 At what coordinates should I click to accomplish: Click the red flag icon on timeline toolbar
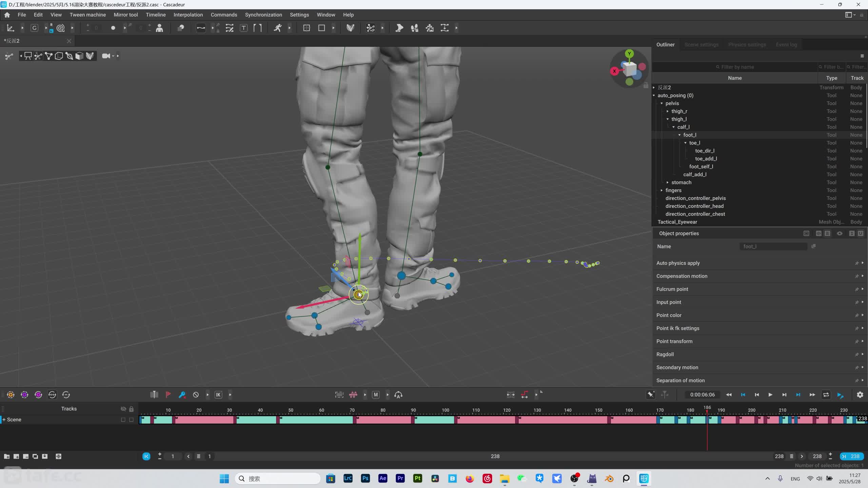tap(168, 395)
